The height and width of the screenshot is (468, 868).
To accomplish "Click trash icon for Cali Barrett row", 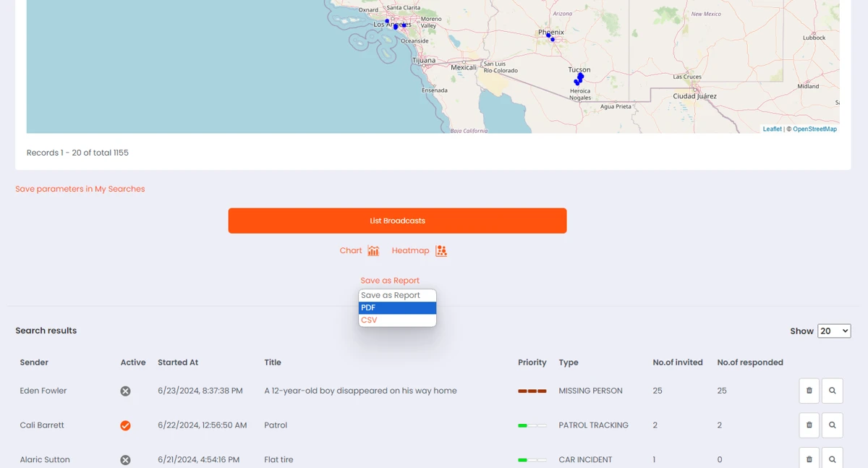I will point(809,425).
